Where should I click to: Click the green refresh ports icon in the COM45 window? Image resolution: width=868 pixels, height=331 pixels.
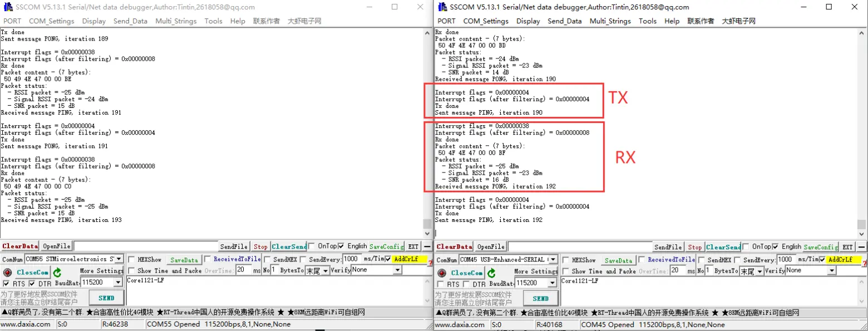click(x=491, y=273)
